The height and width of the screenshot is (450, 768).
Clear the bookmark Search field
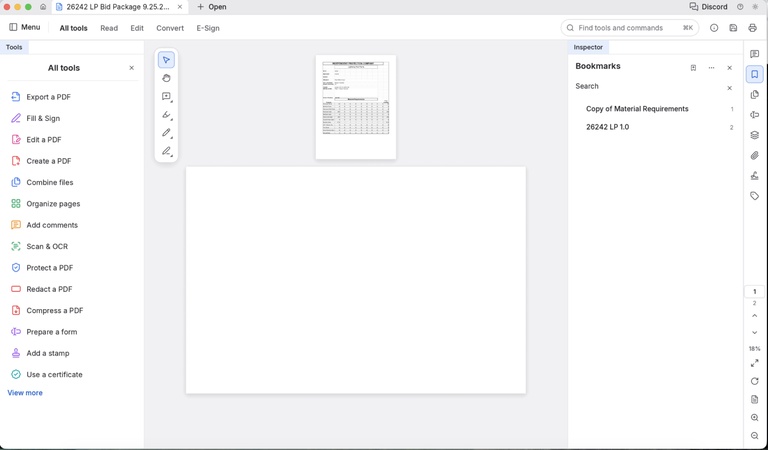729,88
